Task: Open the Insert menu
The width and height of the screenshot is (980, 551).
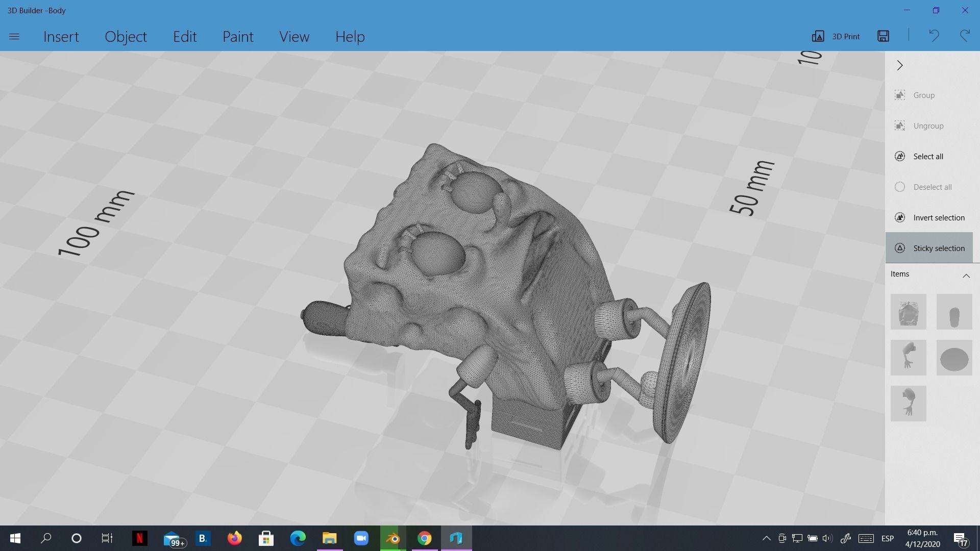Action: (61, 37)
